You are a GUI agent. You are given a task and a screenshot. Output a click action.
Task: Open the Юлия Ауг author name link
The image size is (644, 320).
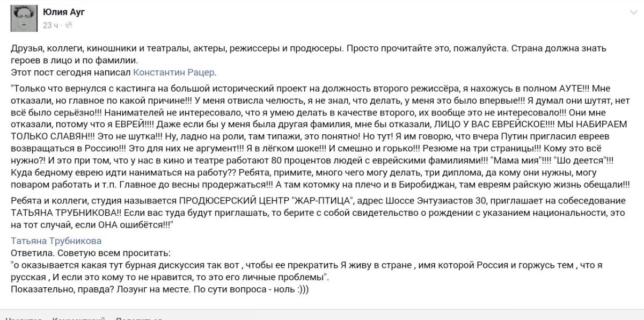pyautogui.click(x=63, y=11)
